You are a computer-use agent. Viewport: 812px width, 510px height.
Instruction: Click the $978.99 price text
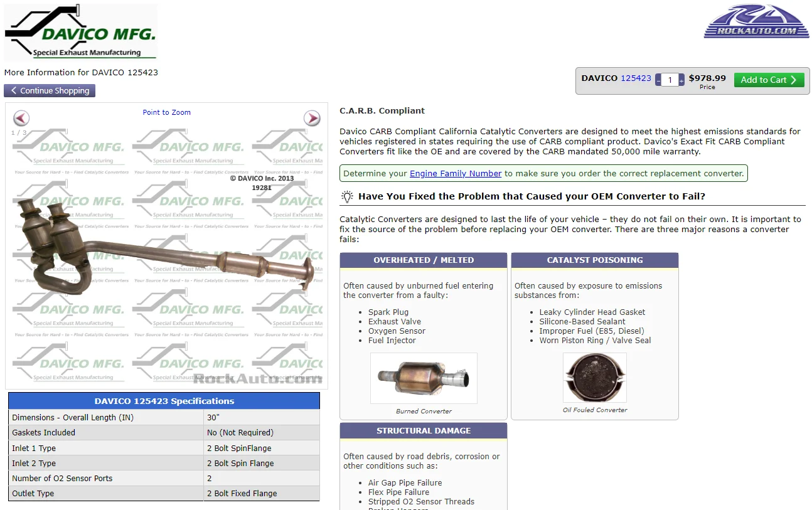click(x=707, y=78)
